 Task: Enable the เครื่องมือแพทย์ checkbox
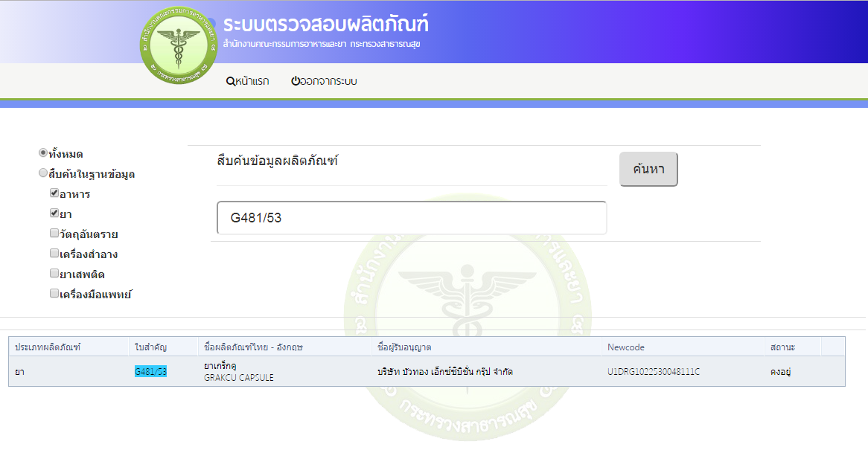[54, 294]
